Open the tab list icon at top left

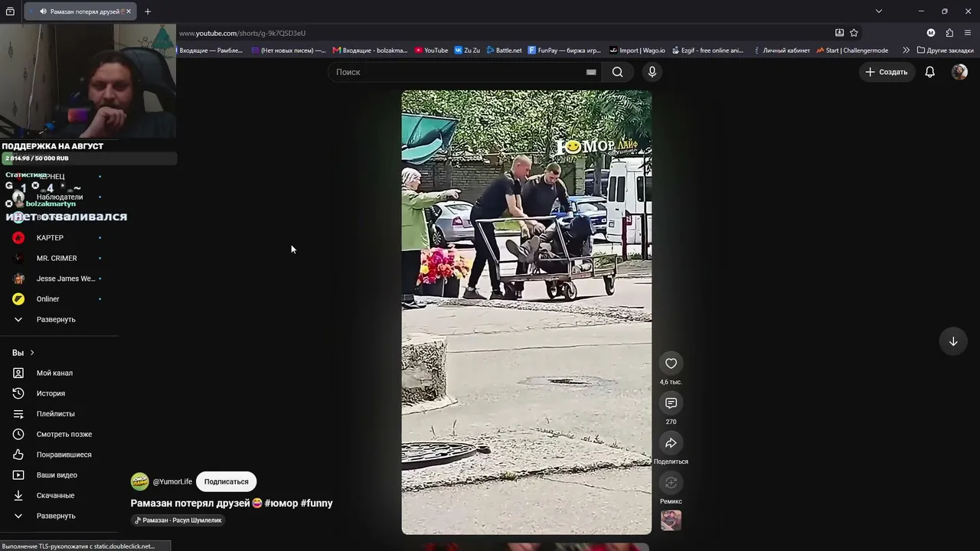click(x=10, y=11)
